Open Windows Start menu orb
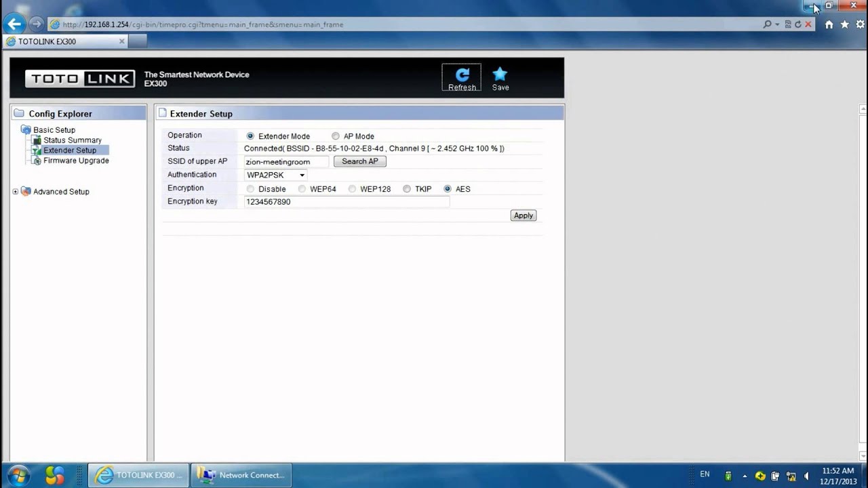868x488 pixels. click(18, 474)
